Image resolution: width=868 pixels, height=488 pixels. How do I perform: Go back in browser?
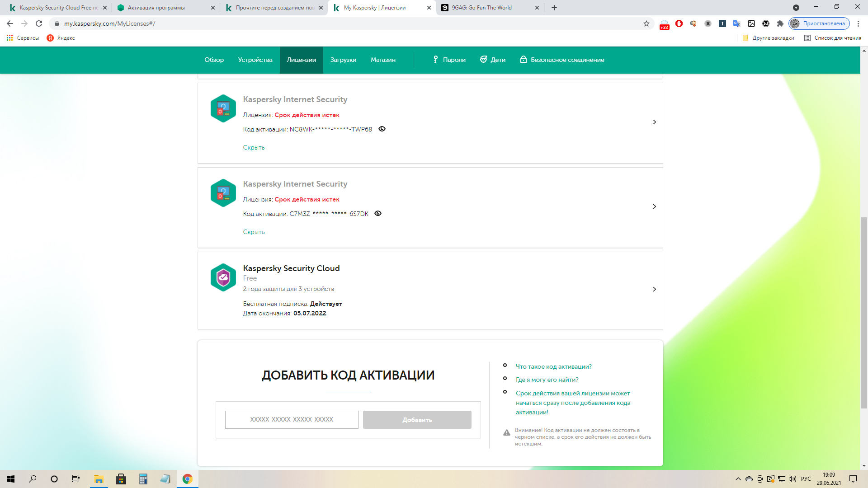10,23
